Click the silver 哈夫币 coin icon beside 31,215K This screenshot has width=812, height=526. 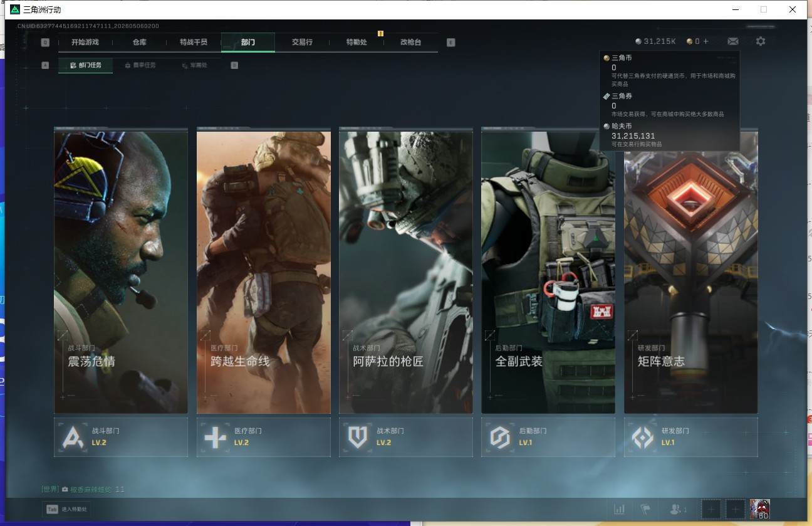638,41
